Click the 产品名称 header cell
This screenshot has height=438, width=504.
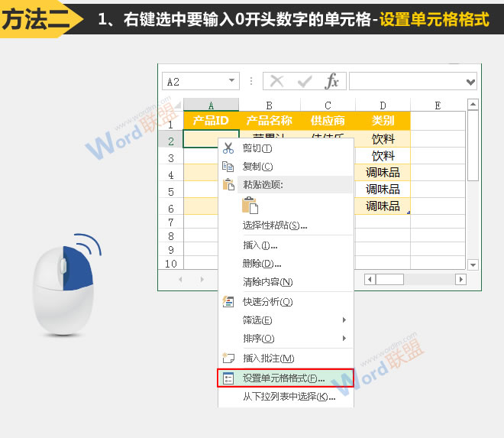tap(270, 121)
